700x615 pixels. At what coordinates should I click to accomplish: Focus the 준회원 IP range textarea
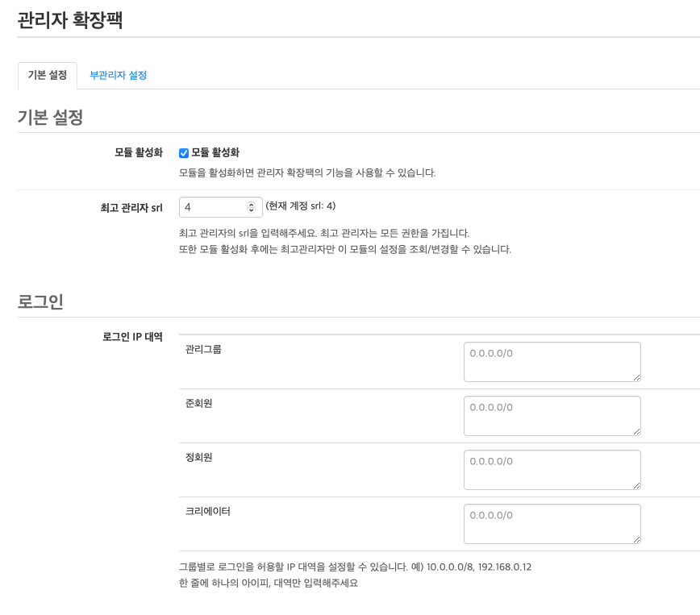(552, 415)
